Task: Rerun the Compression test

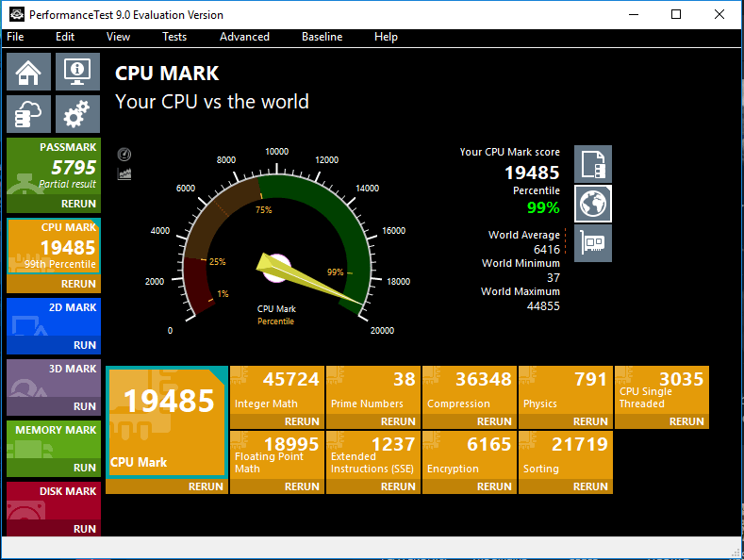Action: [494, 421]
